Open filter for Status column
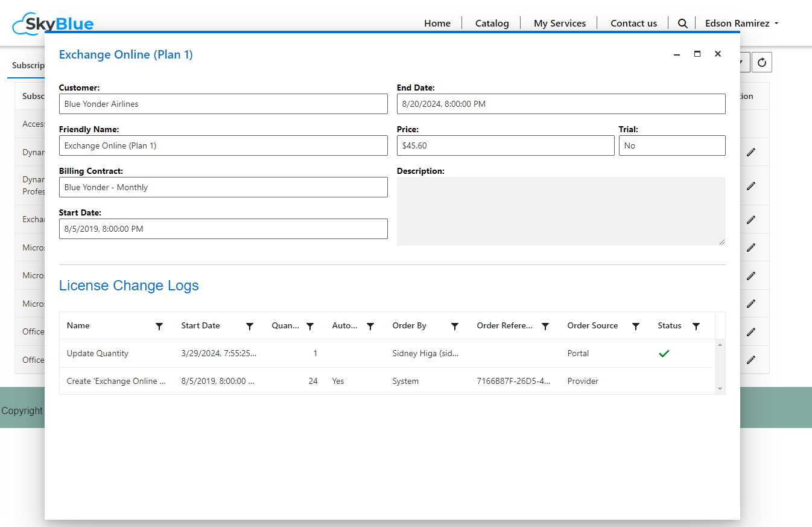 click(696, 326)
